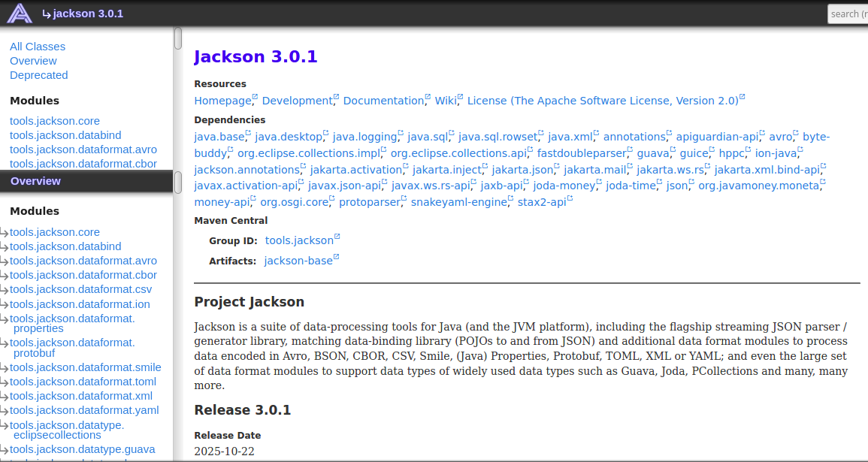Screen dimensions: 868x462
Task: Focus the search input field
Action: pyautogui.click(x=848, y=14)
